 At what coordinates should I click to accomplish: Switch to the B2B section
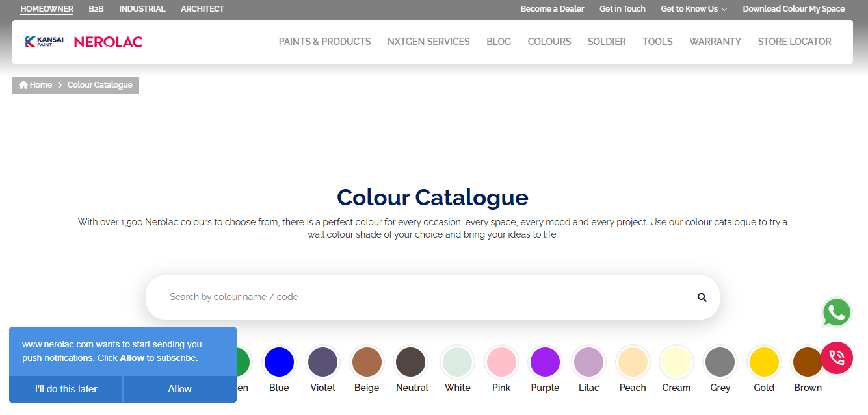[96, 9]
